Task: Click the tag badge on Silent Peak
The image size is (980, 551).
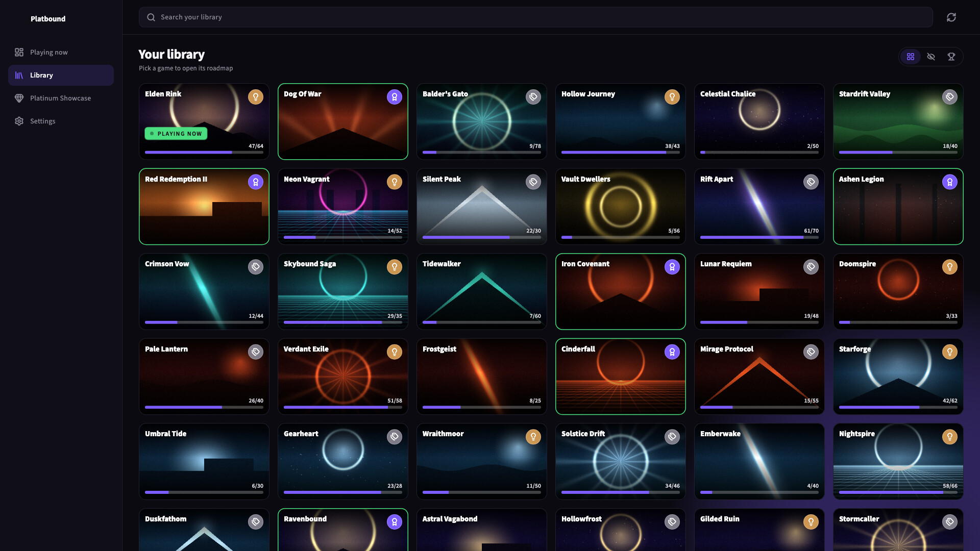Action: click(x=533, y=182)
